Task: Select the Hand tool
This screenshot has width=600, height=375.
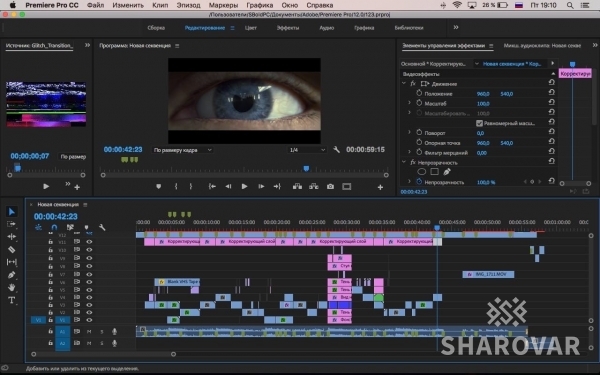Action: click(11, 287)
